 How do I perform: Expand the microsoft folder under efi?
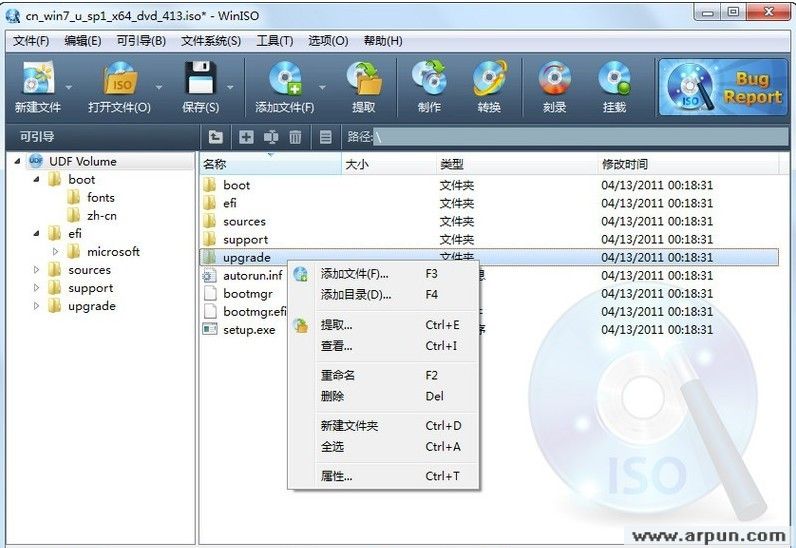tap(56, 252)
